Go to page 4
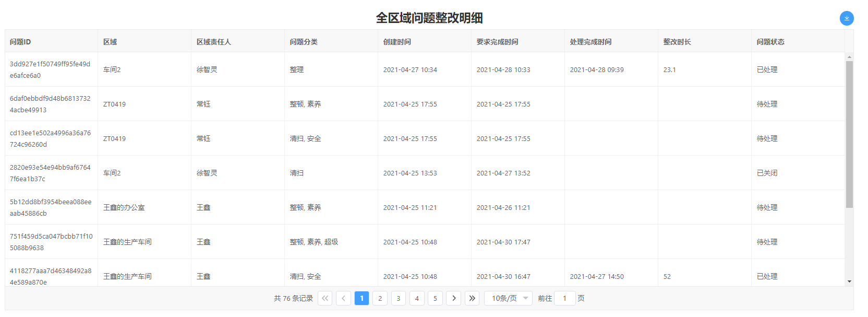Viewport: 868px width, 317px height. point(417,298)
